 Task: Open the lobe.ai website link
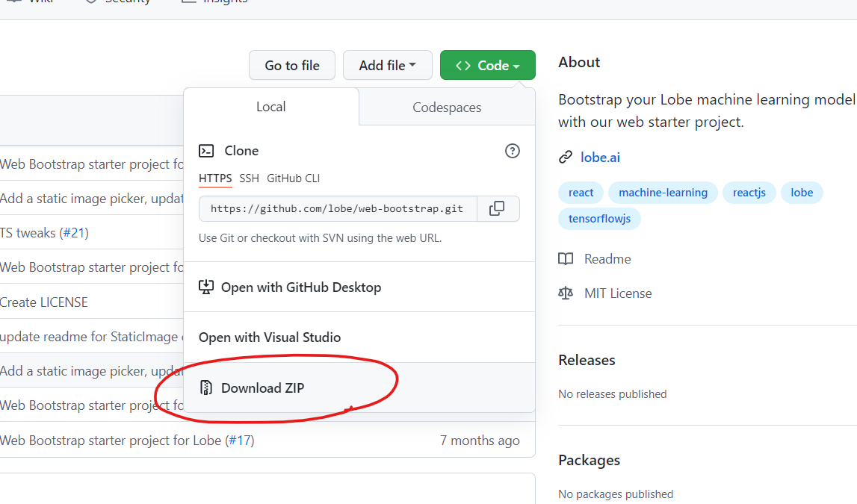600,158
